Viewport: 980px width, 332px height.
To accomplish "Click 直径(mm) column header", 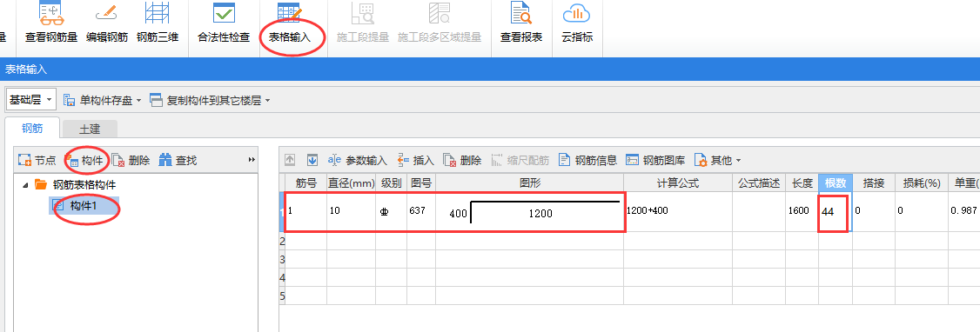I will (352, 183).
